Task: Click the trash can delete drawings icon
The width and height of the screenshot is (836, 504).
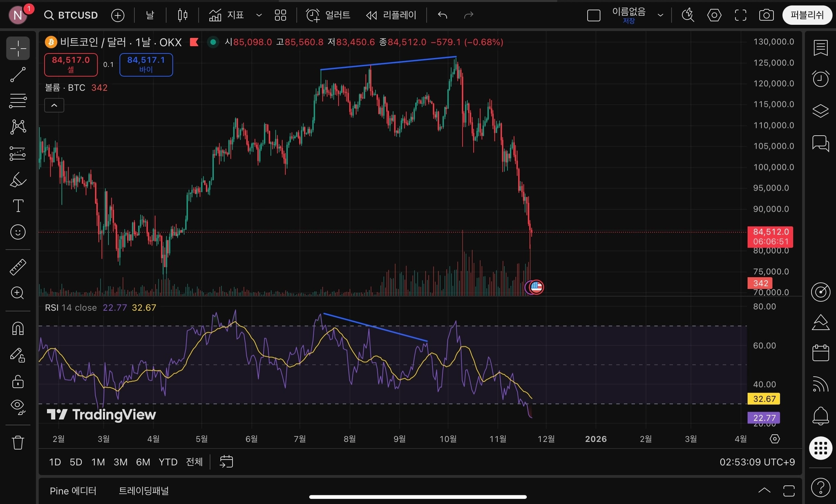Action: pyautogui.click(x=18, y=443)
